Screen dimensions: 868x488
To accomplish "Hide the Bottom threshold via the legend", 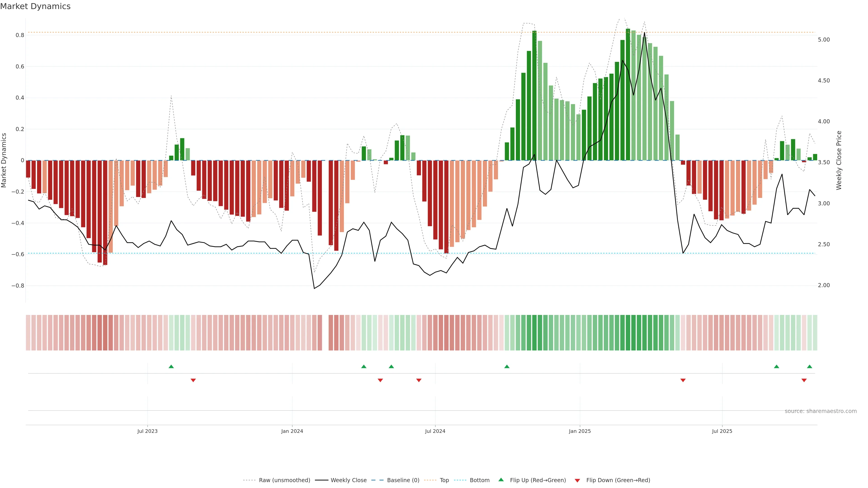I will (x=479, y=480).
